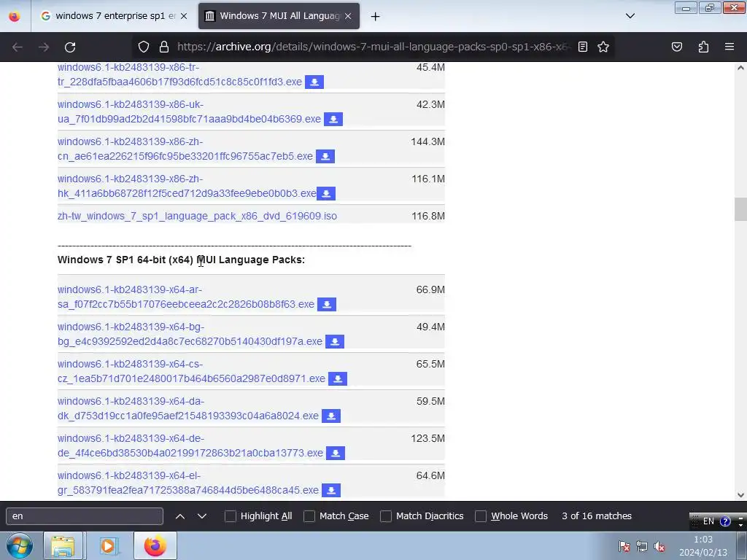
Task: Download the x86 tr-tr language pack via its icon
Action: click(x=314, y=82)
